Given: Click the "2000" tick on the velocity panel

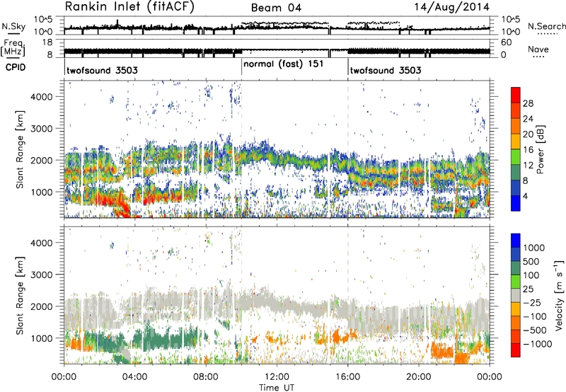Looking at the screenshot, I should pyautogui.click(x=41, y=306).
